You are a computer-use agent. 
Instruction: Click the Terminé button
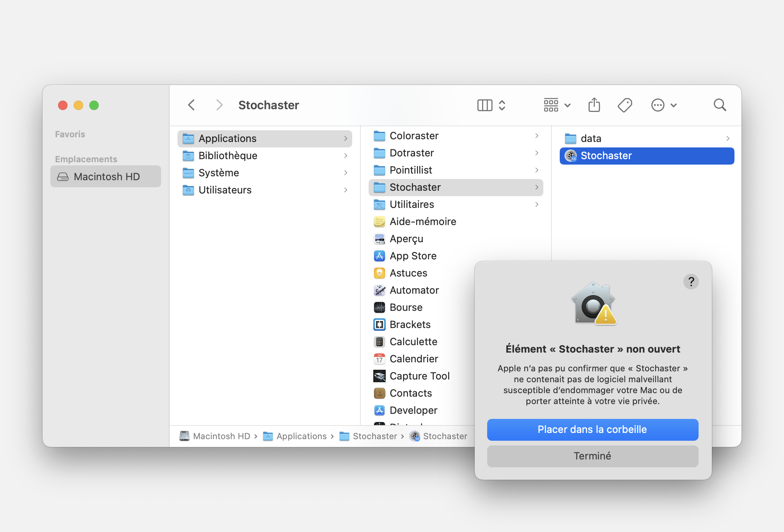[x=592, y=456]
